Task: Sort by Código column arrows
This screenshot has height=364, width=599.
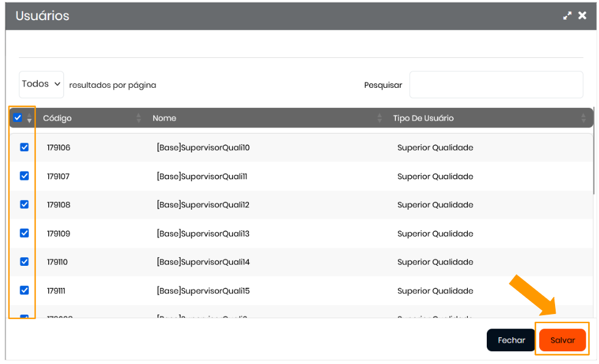Action: point(138,118)
